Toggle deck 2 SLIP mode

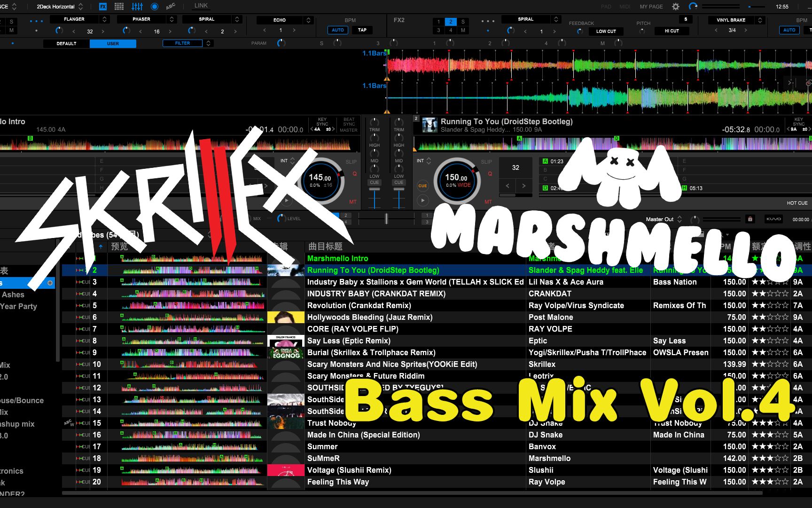(x=486, y=162)
